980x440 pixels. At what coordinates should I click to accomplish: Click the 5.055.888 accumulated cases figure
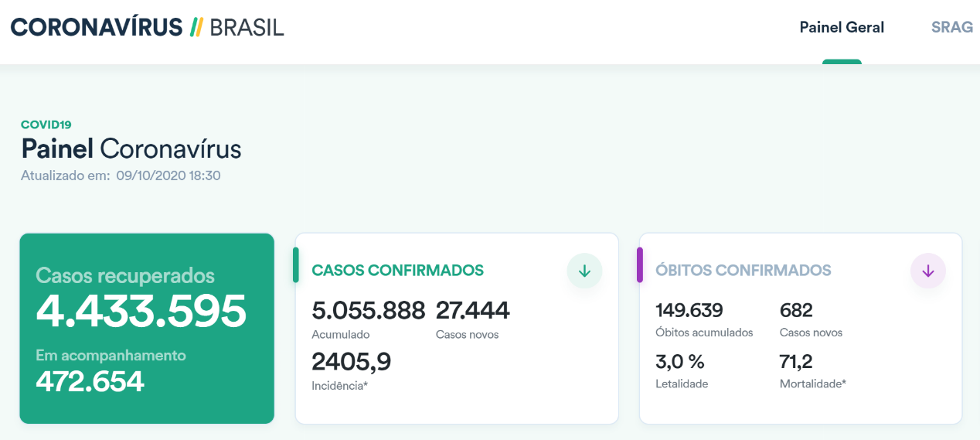click(x=368, y=311)
